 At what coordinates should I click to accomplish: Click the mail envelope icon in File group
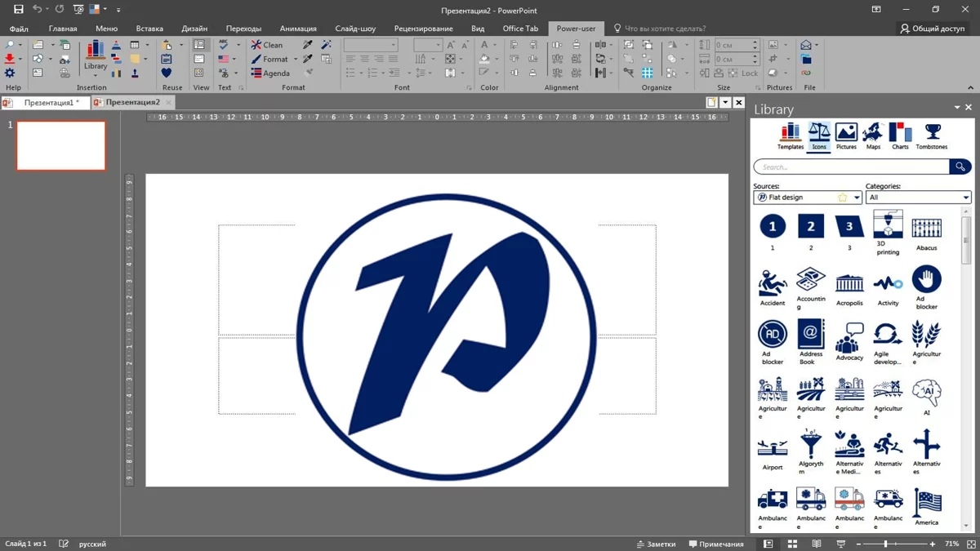806,45
